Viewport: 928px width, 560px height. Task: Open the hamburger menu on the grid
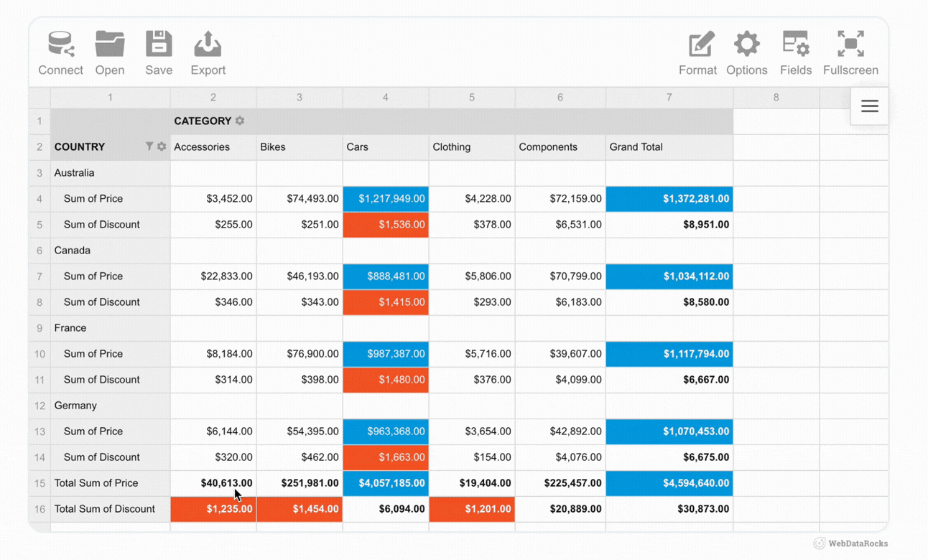[869, 107]
